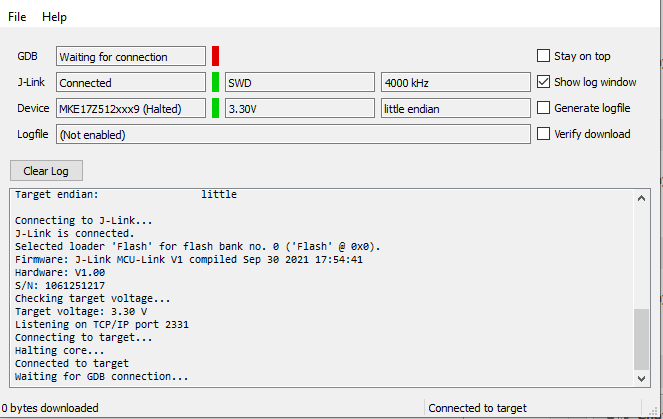
Task: Toggle the Verify download checkbox
Action: click(544, 134)
